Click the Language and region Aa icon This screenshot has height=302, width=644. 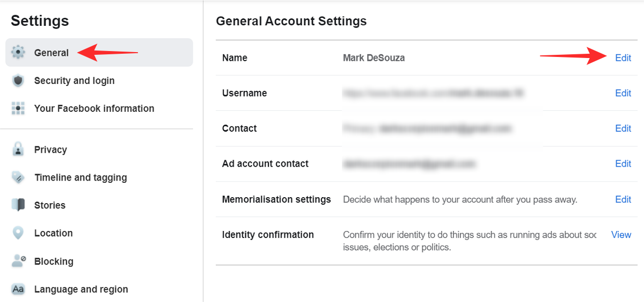click(18, 289)
